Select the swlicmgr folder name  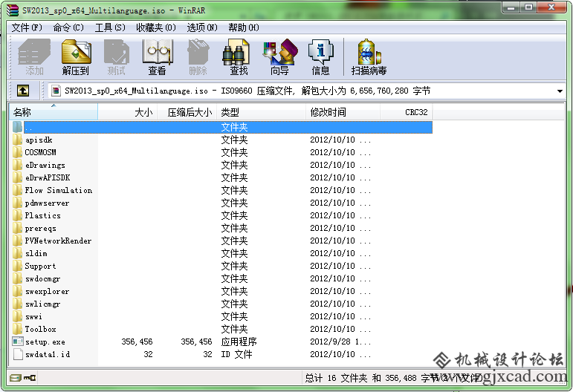pyautogui.click(x=43, y=304)
